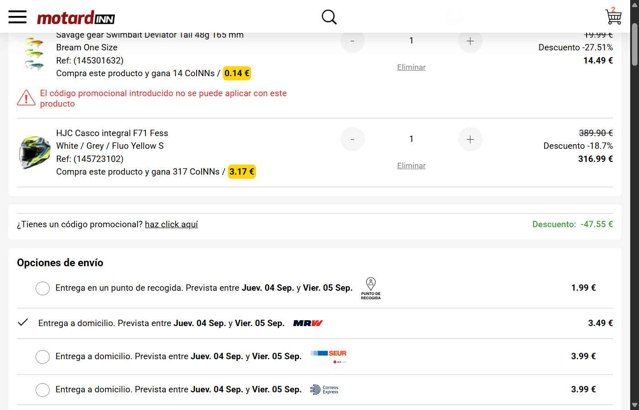Click the Descuento -27.51% label
The width and height of the screenshot is (639, 410).
[x=575, y=47]
